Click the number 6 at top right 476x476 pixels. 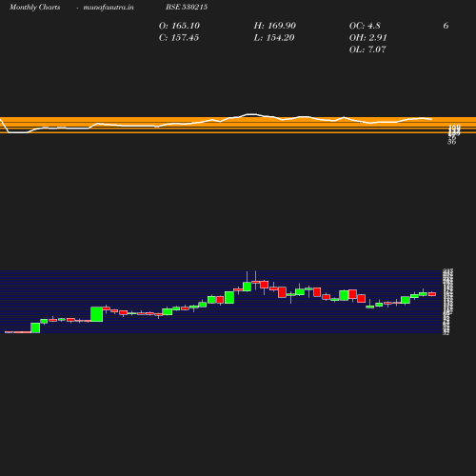pos(446,26)
